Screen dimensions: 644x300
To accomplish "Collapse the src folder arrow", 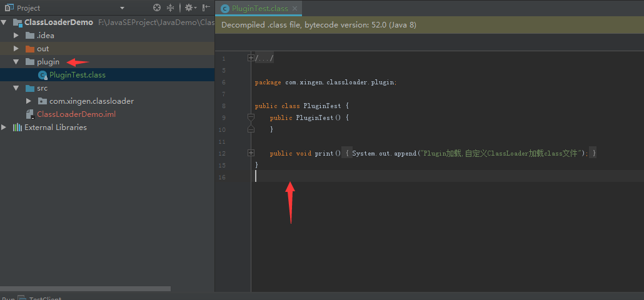I will pyautogui.click(x=16, y=88).
